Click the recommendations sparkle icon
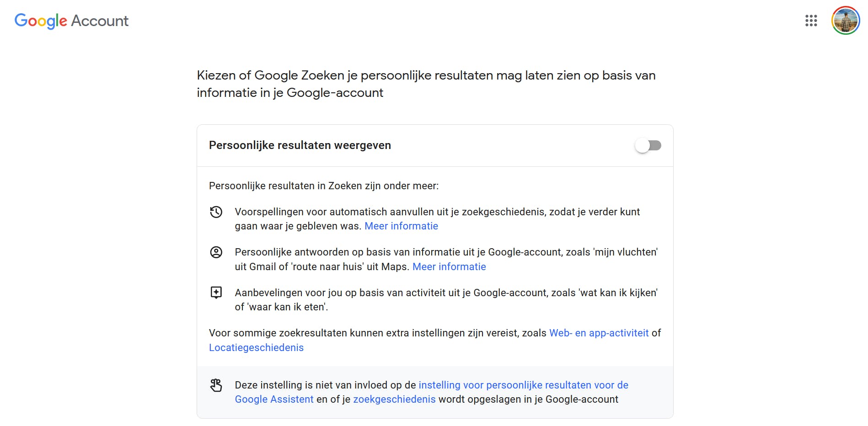This screenshot has width=868, height=426. point(216,293)
